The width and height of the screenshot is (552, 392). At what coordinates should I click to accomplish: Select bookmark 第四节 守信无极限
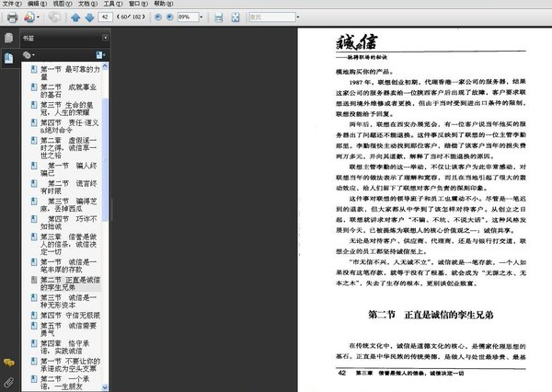tap(70, 316)
